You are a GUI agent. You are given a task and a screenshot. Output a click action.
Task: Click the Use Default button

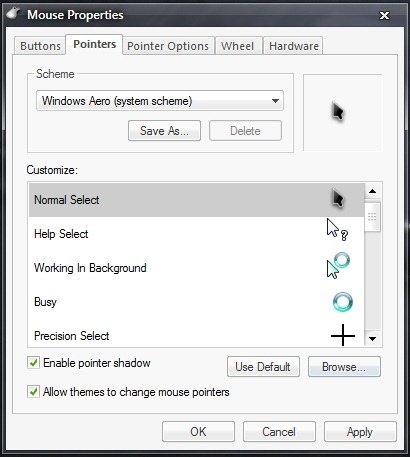point(263,367)
